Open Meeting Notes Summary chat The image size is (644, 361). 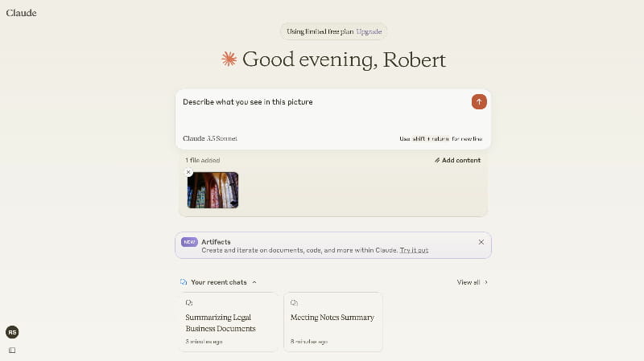tap(333, 322)
